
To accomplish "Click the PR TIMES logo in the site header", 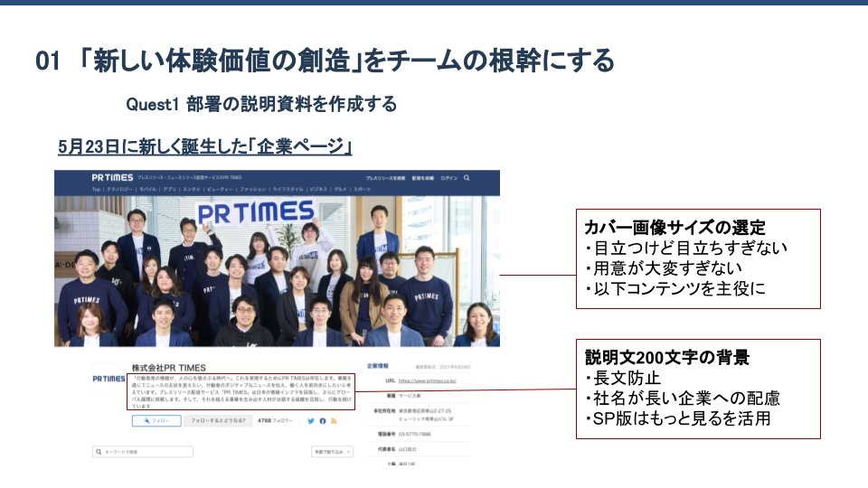I will (112, 178).
